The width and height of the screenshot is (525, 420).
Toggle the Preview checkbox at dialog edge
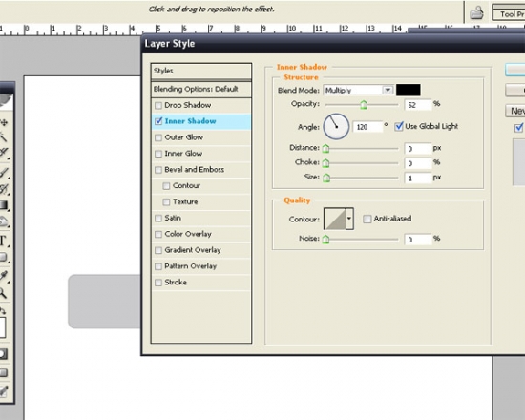519,128
